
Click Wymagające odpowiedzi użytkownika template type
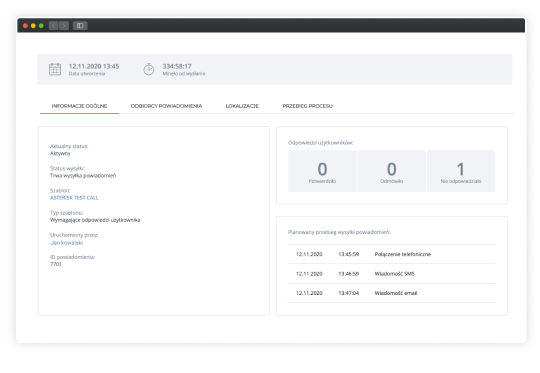tap(95, 220)
